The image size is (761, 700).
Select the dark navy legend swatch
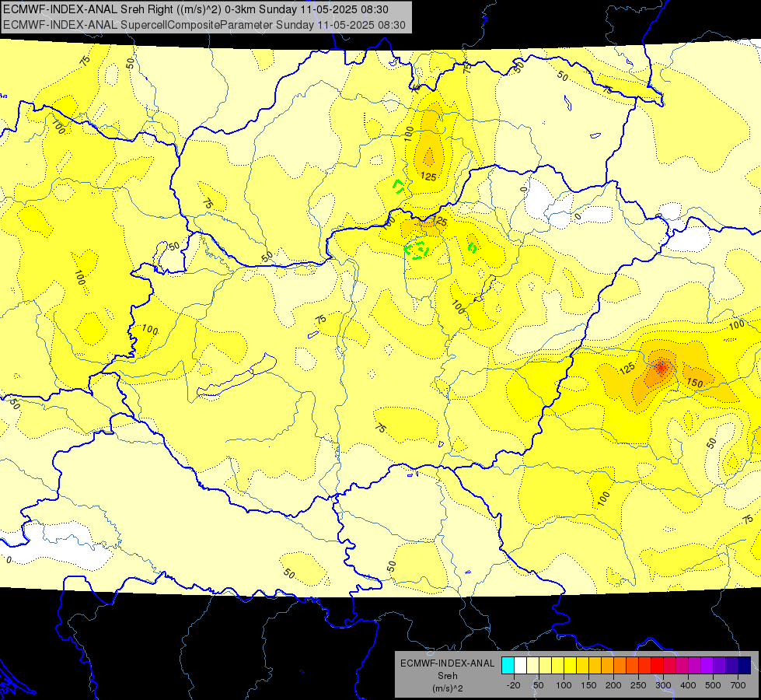(x=745, y=665)
